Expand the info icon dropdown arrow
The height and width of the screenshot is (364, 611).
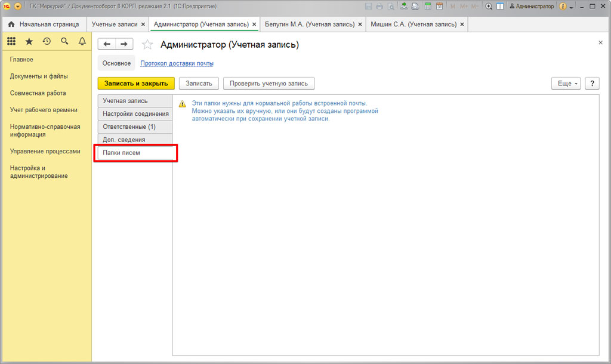click(571, 7)
